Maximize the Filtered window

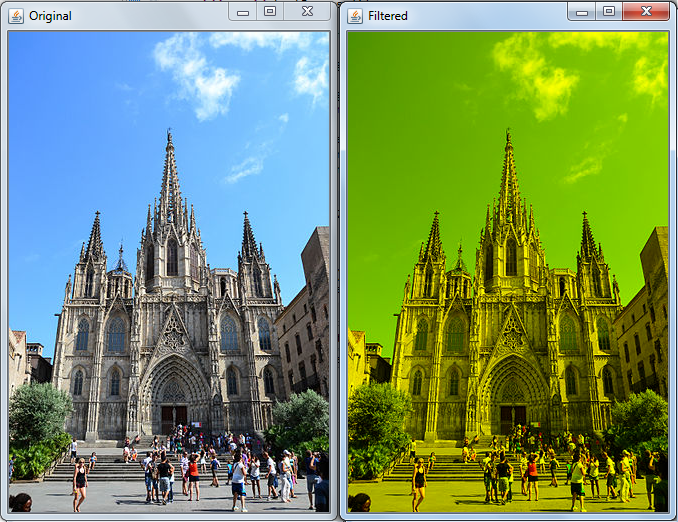[x=609, y=12]
